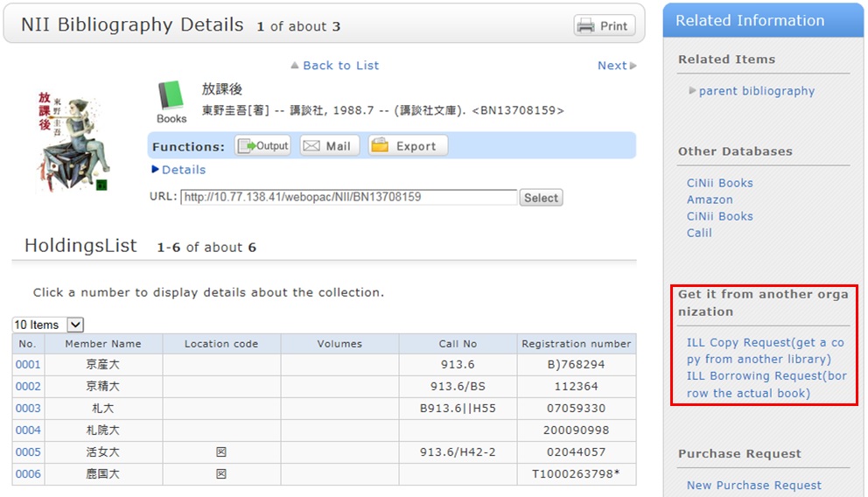The image size is (868, 497).
Task: Click the Print button with printer icon
Action: 605,25
